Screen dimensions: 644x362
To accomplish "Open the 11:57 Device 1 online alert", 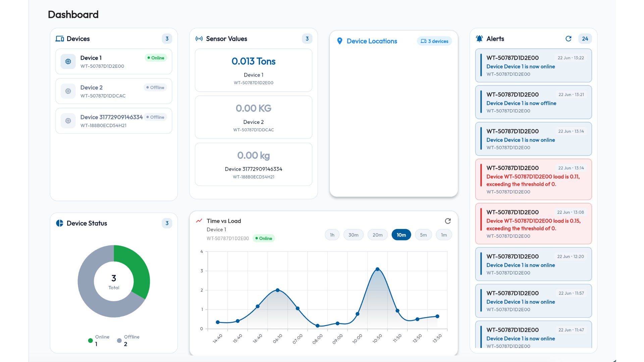I will (534, 301).
